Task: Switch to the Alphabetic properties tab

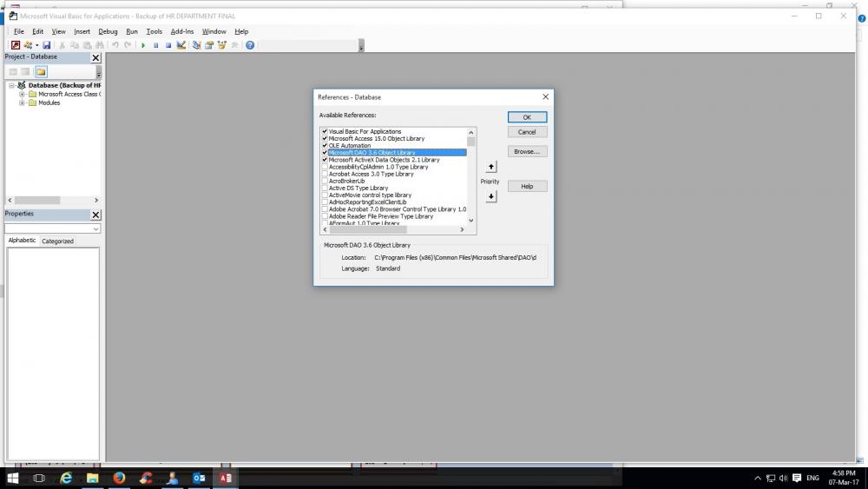Action: [x=23, y=241]
